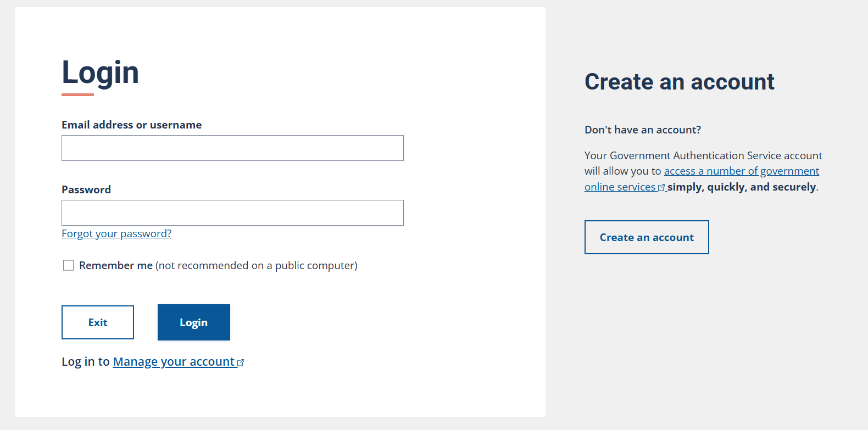Follow the Manage your account link
This screenshot has height=430, width=868.
[x=174, y=362]
